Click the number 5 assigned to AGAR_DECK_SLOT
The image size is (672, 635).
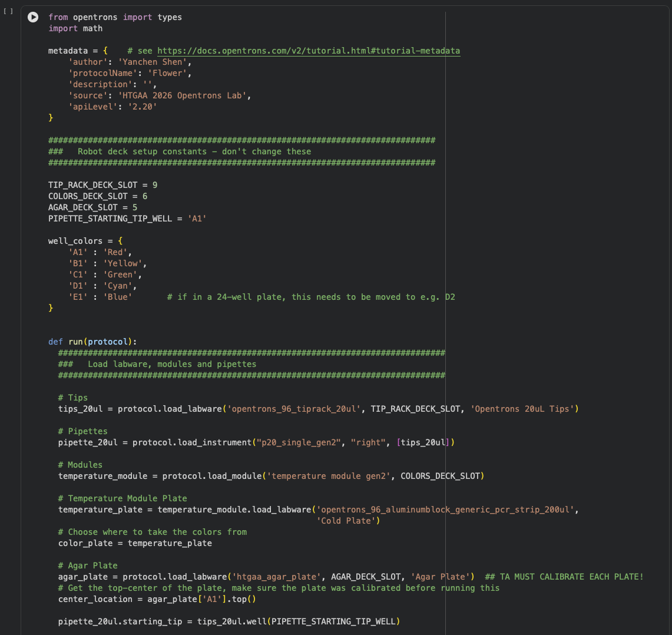pyautogui.click(x=135, y=207)
